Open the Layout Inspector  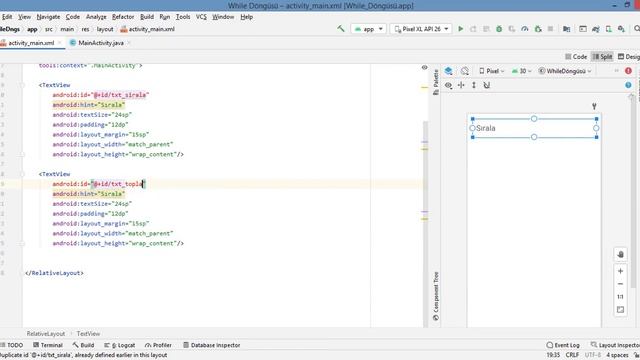(615, 345)
